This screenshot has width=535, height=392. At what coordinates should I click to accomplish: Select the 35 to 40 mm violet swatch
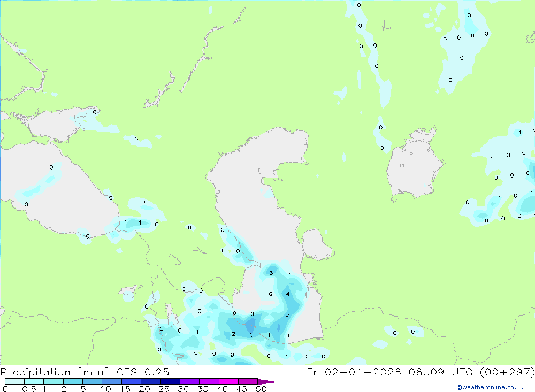point(209,381)
